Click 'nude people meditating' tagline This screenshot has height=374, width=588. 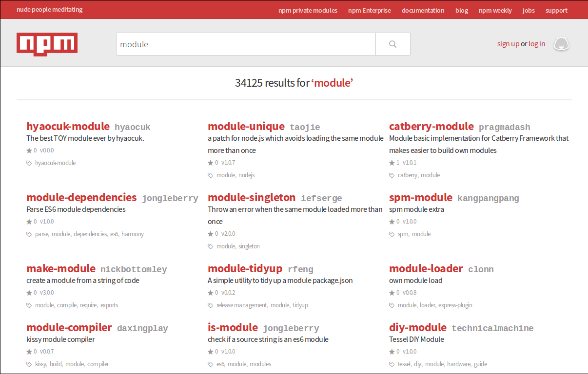coord(50,9)
